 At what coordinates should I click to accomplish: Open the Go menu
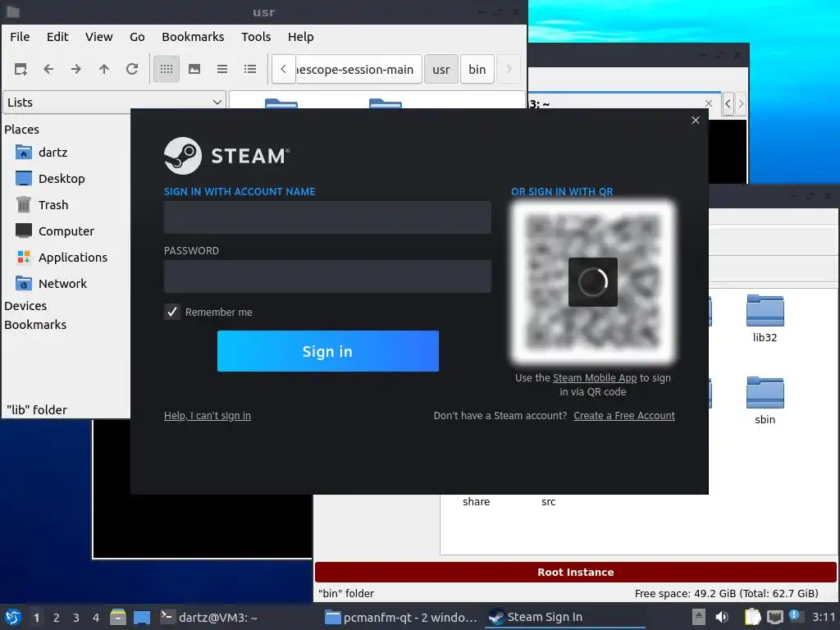137,36
